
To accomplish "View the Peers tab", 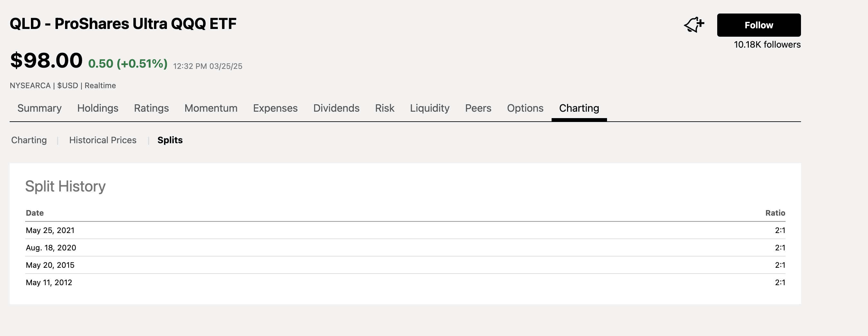I will click(478, 108).
